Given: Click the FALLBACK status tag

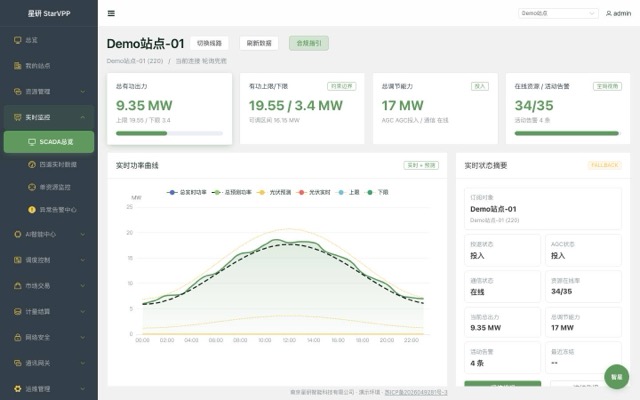Looking at the screenshot, I should click(604, 165).
